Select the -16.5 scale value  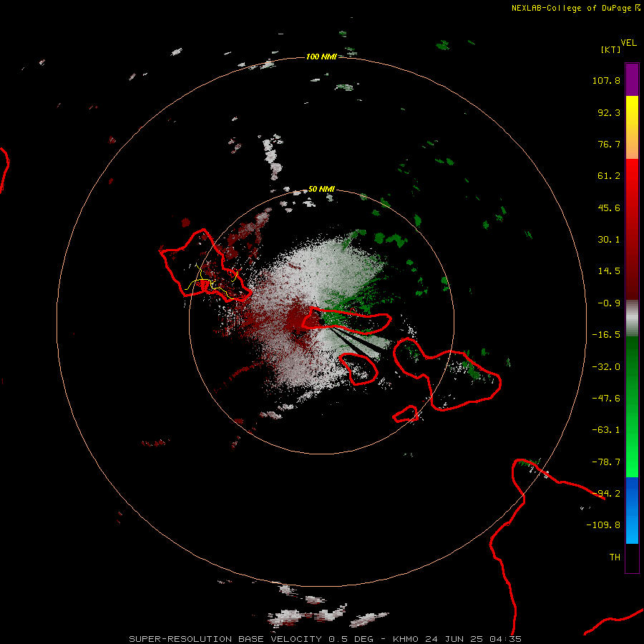[x=606, y=335]
